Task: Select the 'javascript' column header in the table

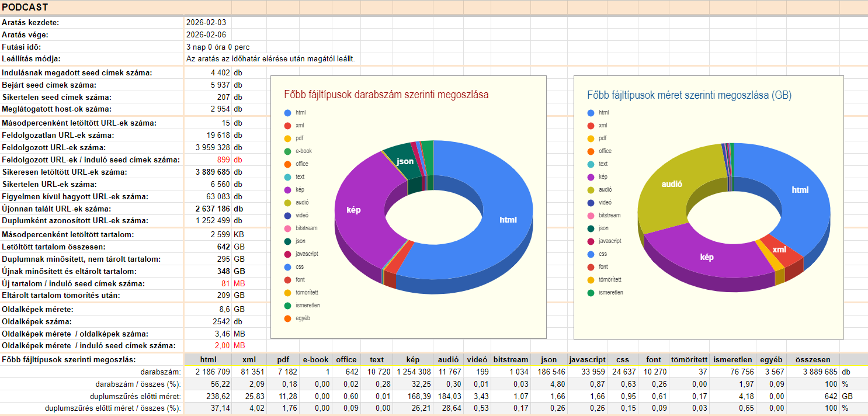Action: [586, 360]
